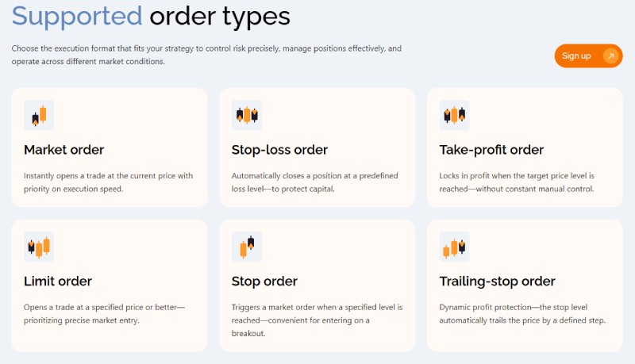Click the Stop order heading

point(264,281)
